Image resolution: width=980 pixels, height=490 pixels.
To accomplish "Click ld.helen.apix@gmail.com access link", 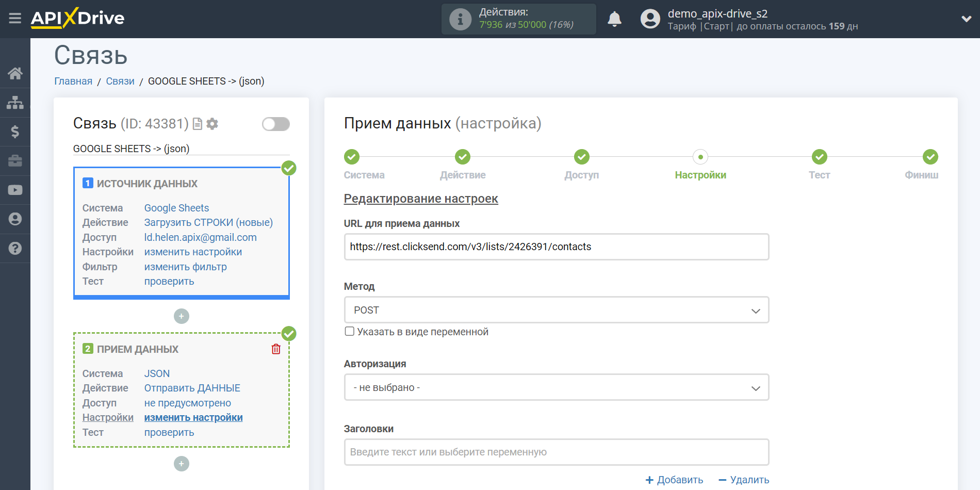I will point(200,237).
